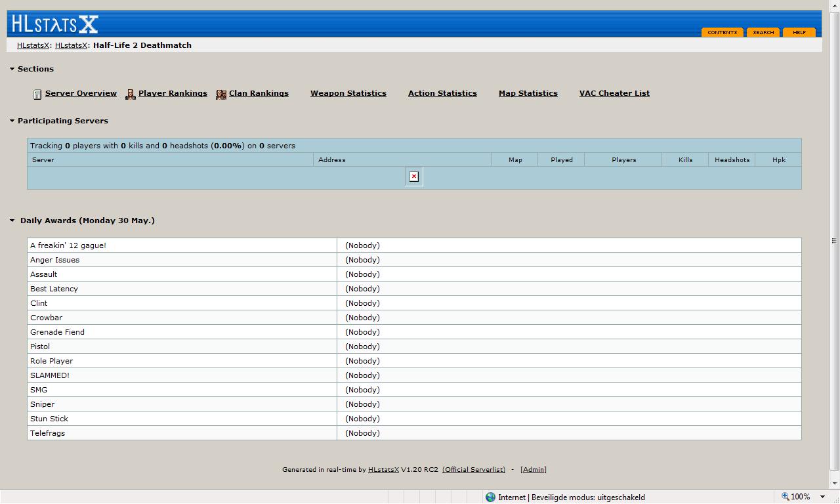Open the Contents tab

722,32
